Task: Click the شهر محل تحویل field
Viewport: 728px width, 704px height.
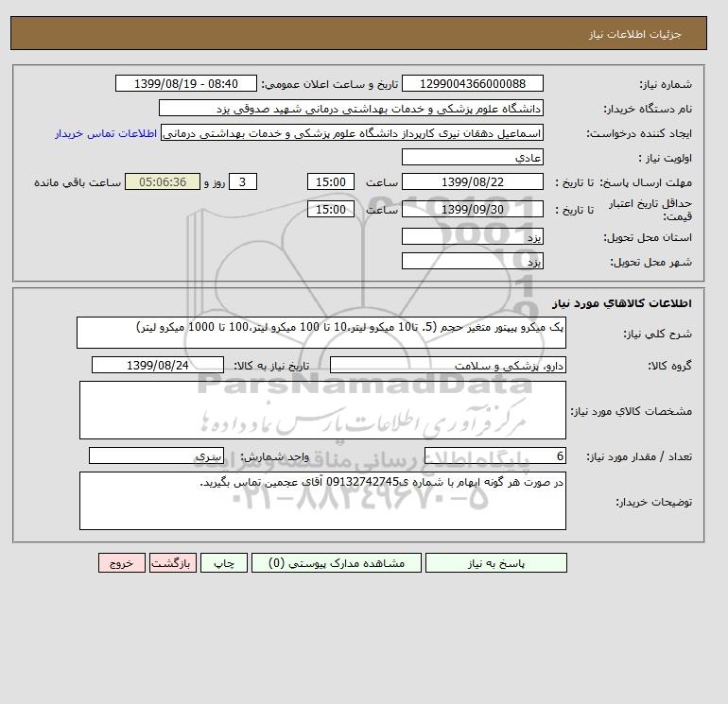Action: (x=472, y=261)
